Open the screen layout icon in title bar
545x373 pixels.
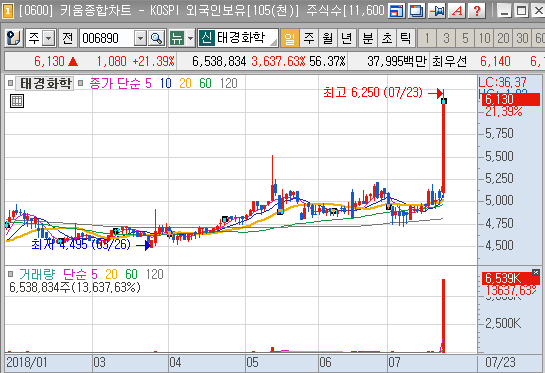[x=396, y=11]
